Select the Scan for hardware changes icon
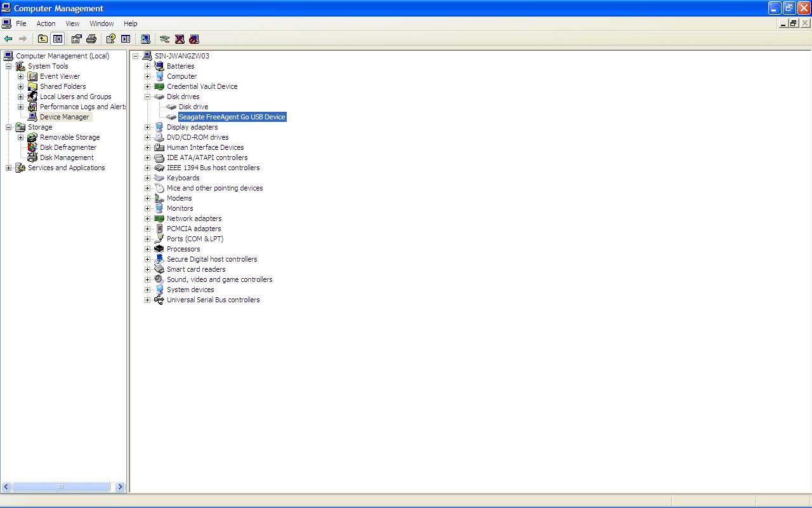 pyautogui.click(x=164, y=39)
